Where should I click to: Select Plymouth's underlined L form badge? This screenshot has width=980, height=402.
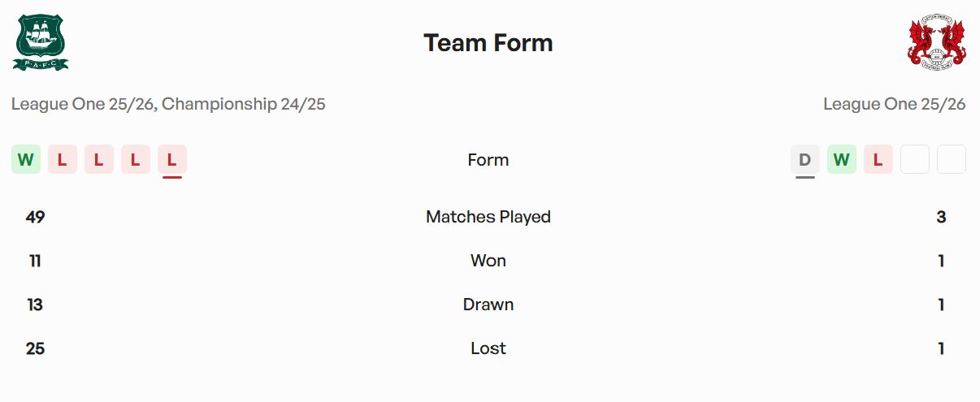172,160
